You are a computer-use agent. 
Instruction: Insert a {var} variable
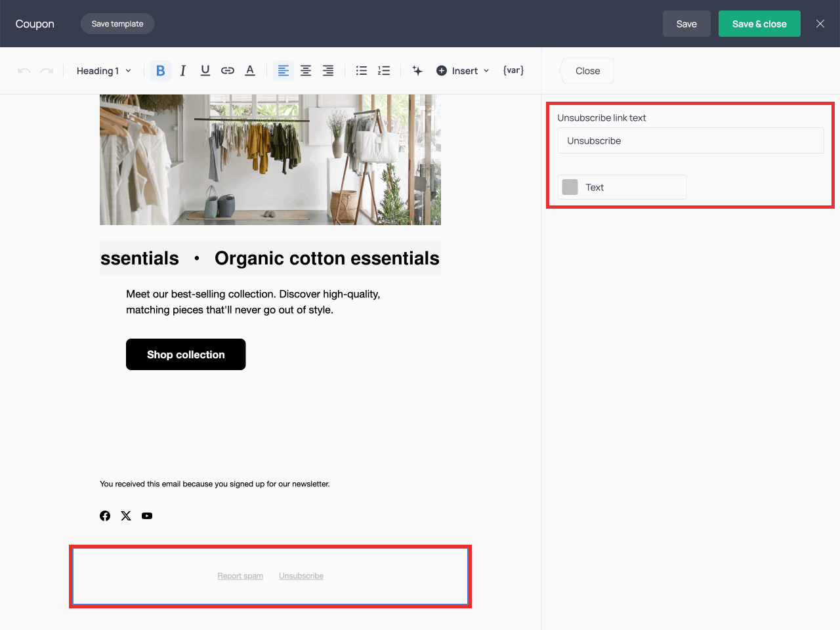click(x=513, y=70)
